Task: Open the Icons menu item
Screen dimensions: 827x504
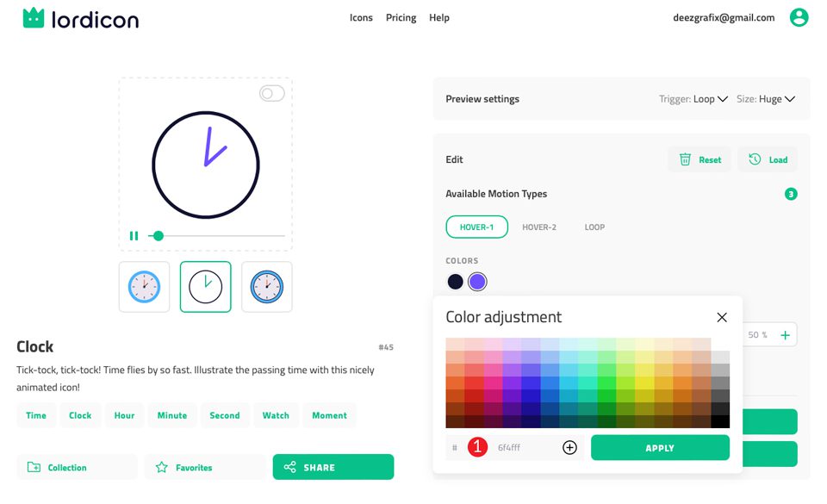Action: click(361, 17)
